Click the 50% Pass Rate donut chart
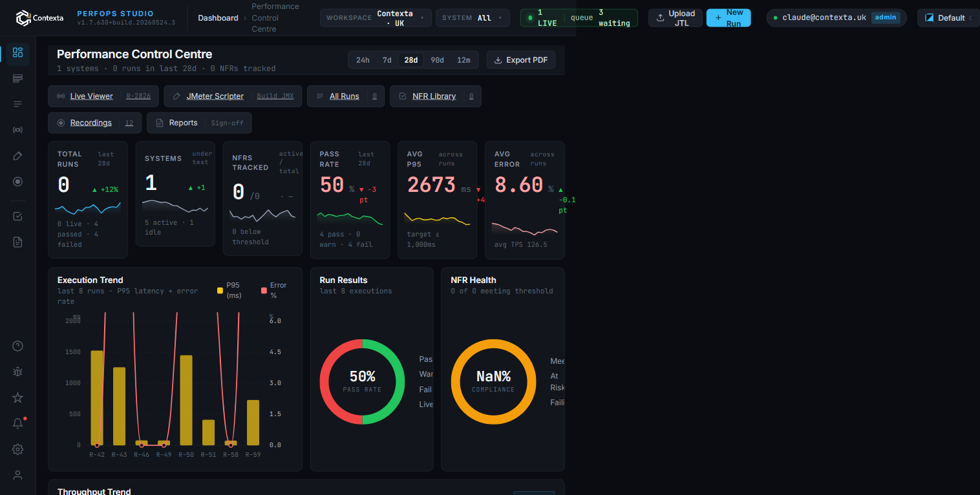The width and height of the screenshot is (980, 495). click(x=362, y=382)
